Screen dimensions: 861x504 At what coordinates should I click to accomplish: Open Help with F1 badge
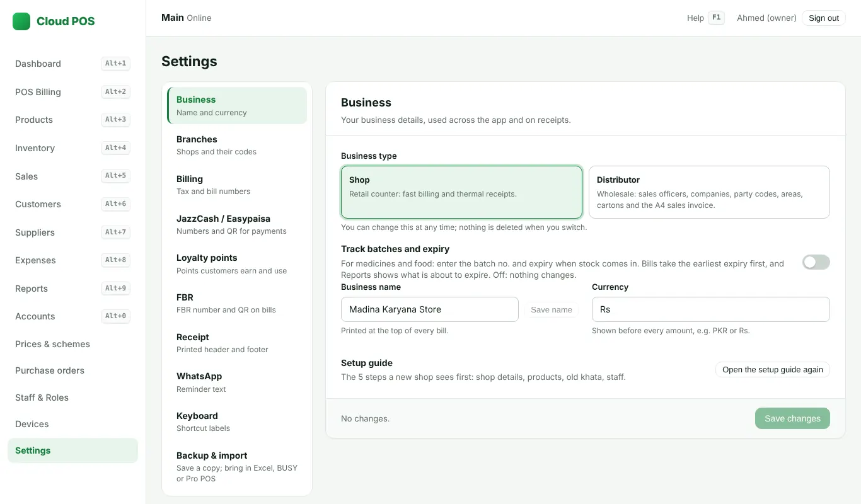click(x=705, y=18)
